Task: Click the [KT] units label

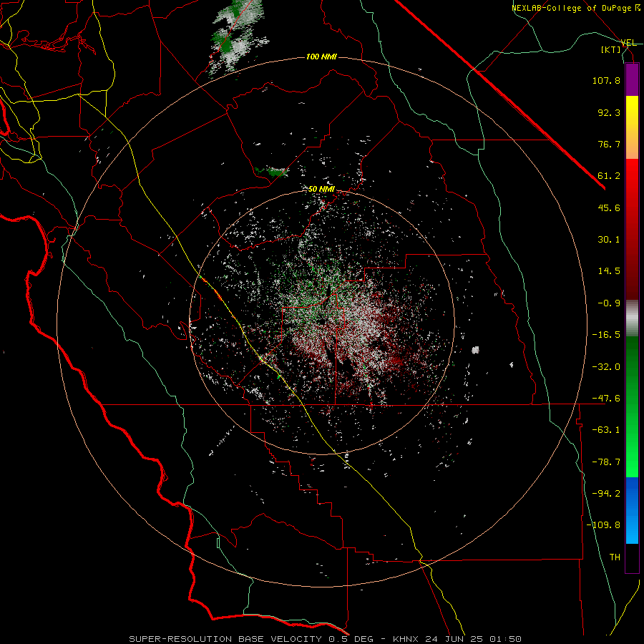Action: [611, 49]
